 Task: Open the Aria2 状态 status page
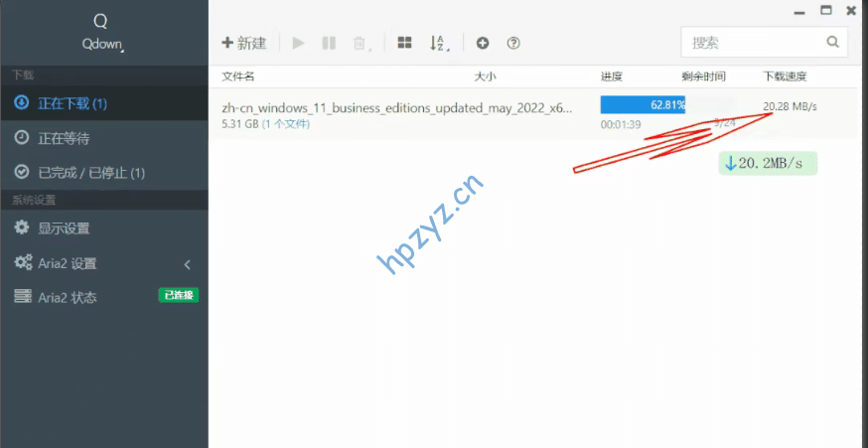[x=68, y=297]
